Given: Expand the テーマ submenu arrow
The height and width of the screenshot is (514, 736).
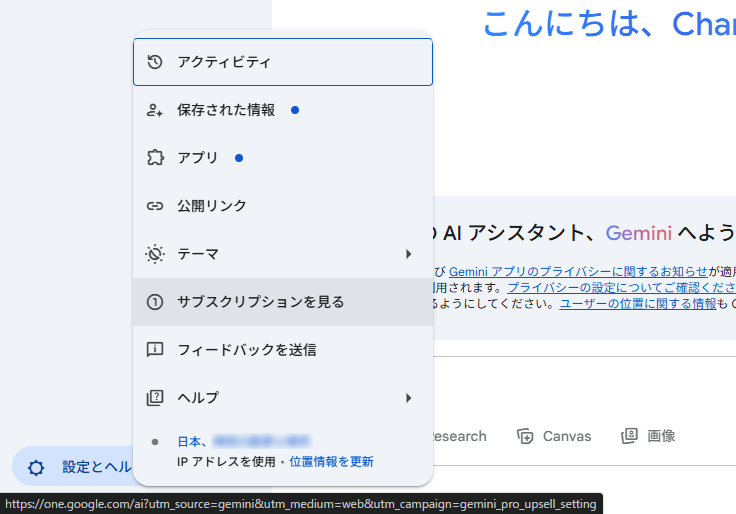Looking at the screenshot, I should (408, 254).
